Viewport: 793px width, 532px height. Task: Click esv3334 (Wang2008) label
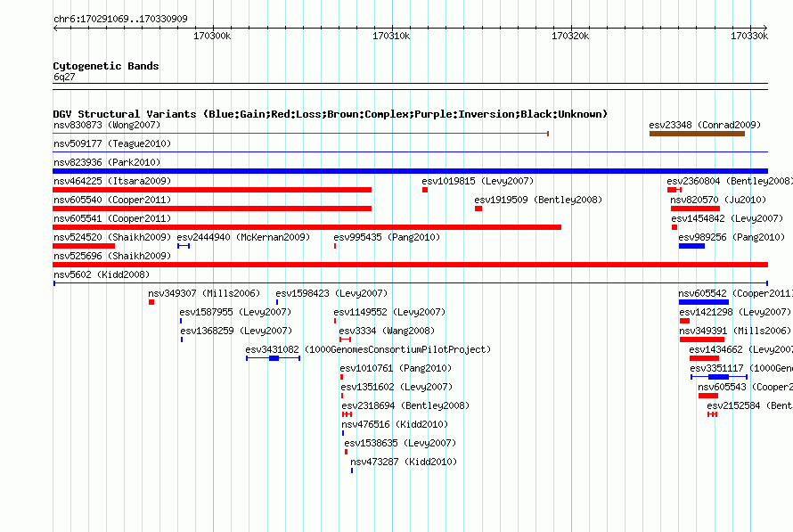coord(387,331)
